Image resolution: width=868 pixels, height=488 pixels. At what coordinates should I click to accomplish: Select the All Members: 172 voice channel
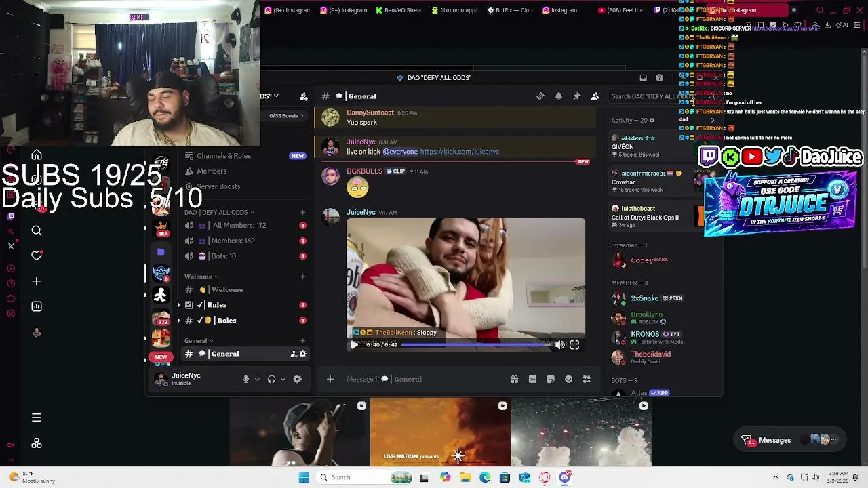click(244, 226)
